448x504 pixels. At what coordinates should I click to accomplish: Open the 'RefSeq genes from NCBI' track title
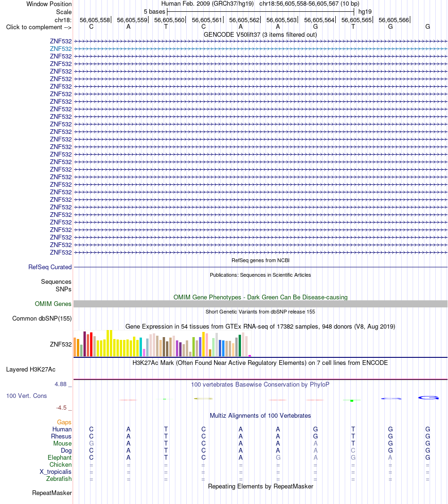pos(260,260)
